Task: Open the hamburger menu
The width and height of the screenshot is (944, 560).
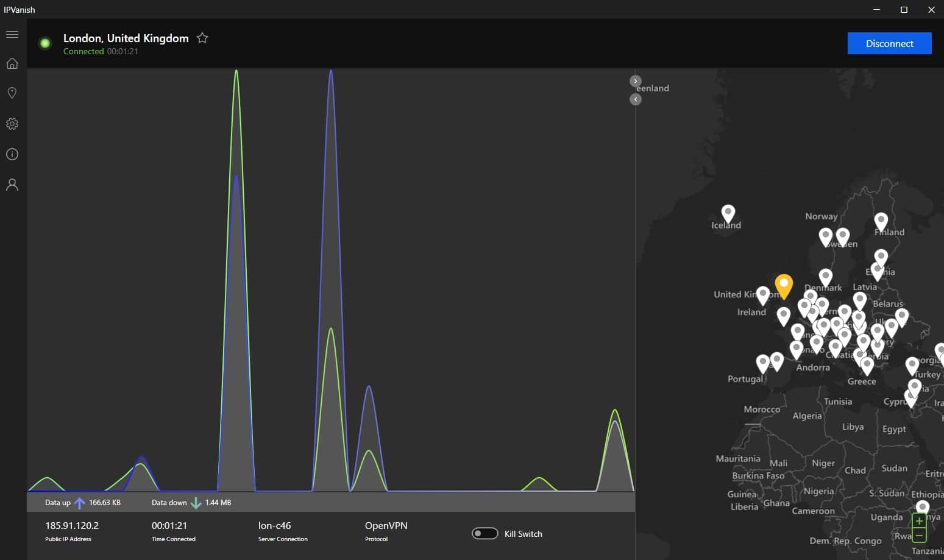Action: tap(12, 34)
